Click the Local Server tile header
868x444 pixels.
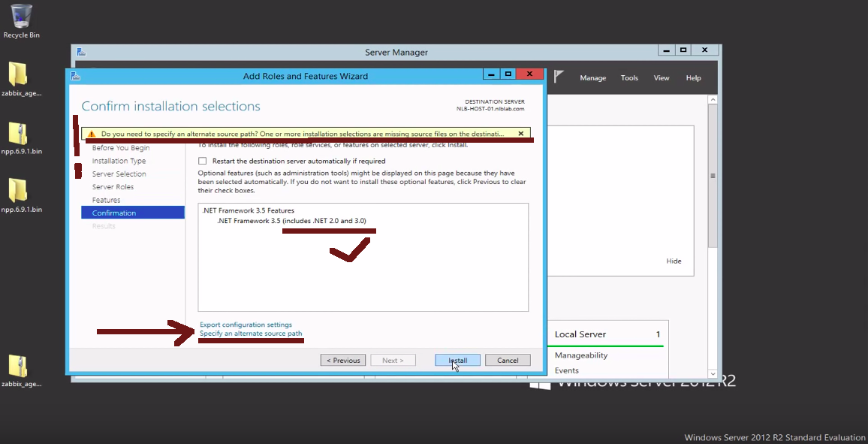click(607, 334)
